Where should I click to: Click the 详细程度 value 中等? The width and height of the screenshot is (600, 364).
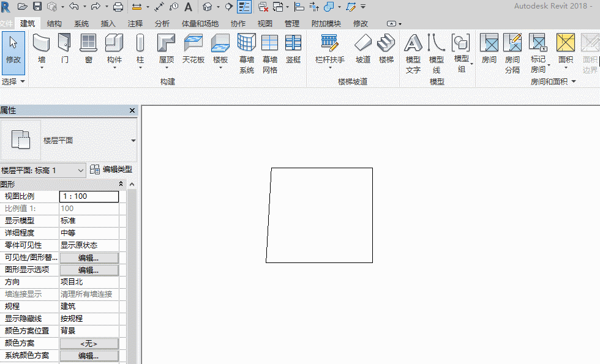click(x=89, y=233)
